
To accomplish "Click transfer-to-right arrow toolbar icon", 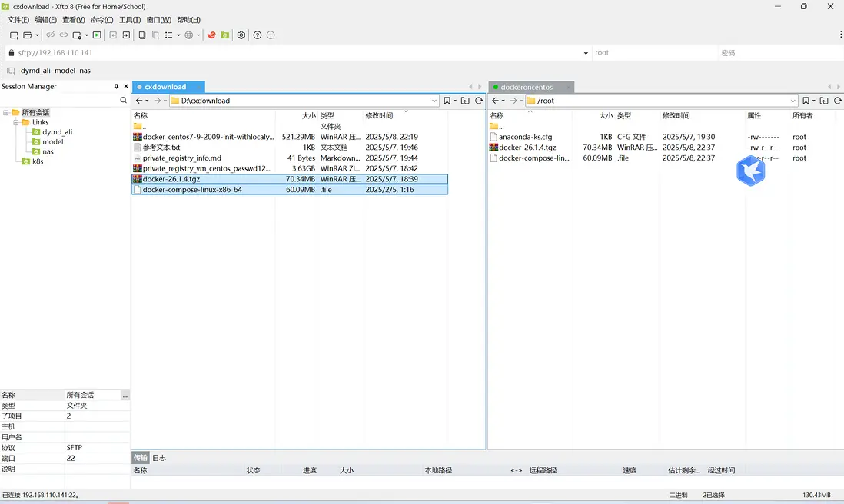I will click(x=126, y=35).
